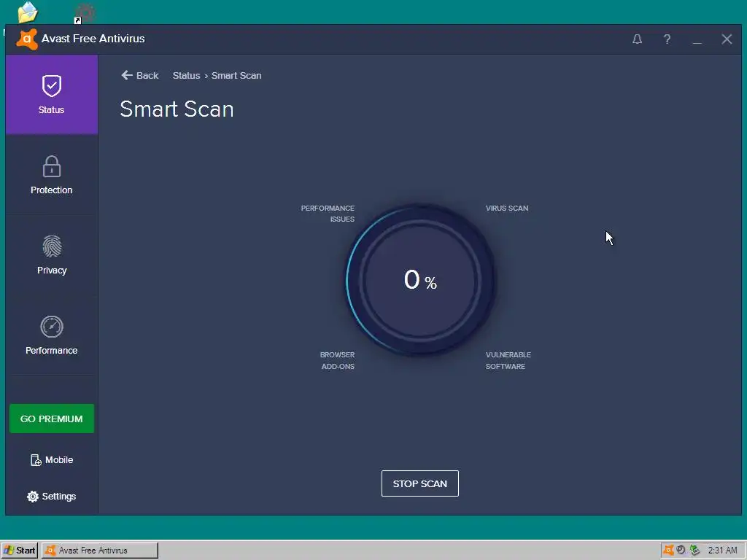Viewport: 747px width, 560px height.
Task: Close the Avast window
Action: [727, 39]
